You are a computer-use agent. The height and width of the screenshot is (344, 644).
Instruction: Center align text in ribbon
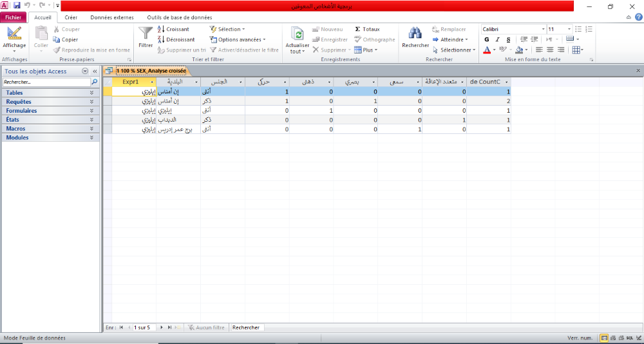pos(550,50)
